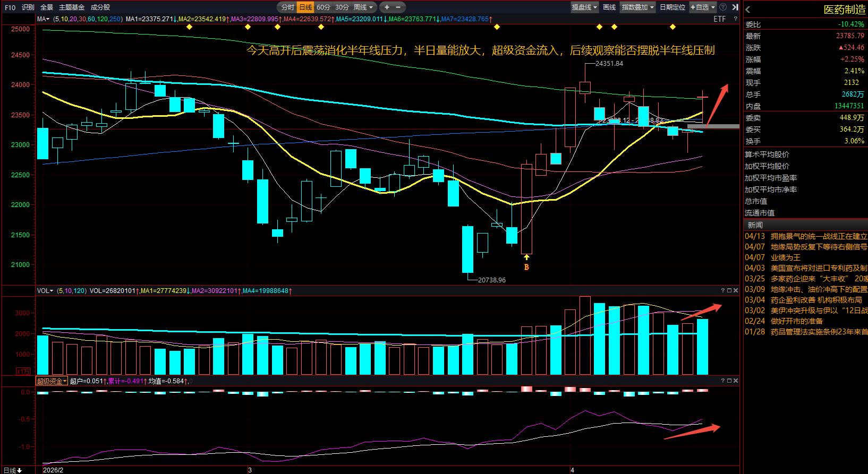Screen dimensions: 868x474
Task: Zoom out the chart with minus button
Action: coord(398,7)
